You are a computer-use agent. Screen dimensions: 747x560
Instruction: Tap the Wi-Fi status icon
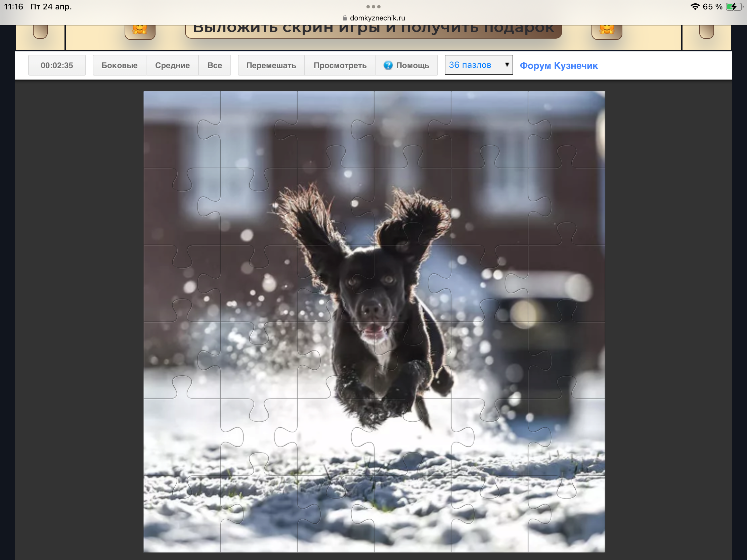click(x=695, y=7)
